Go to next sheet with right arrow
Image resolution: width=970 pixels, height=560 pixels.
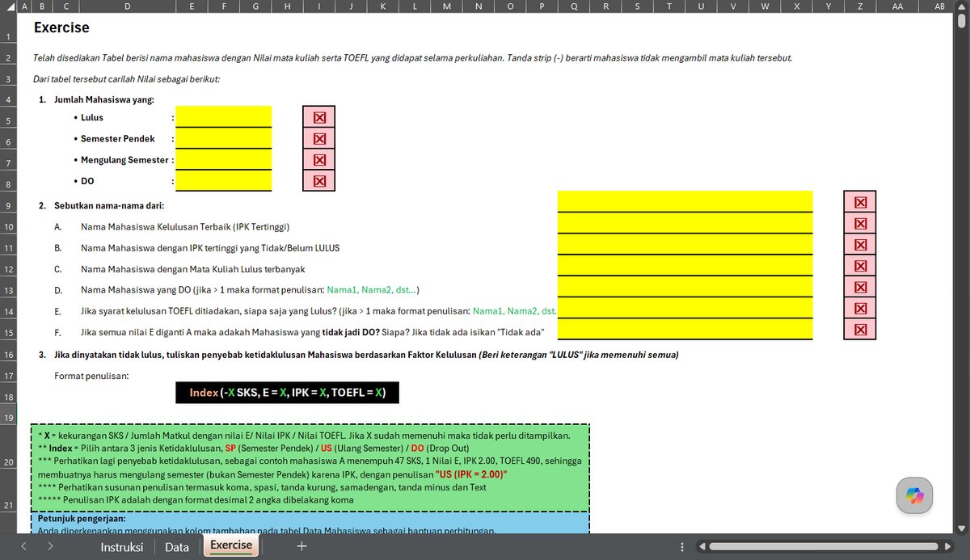click(x=51, y=546)
